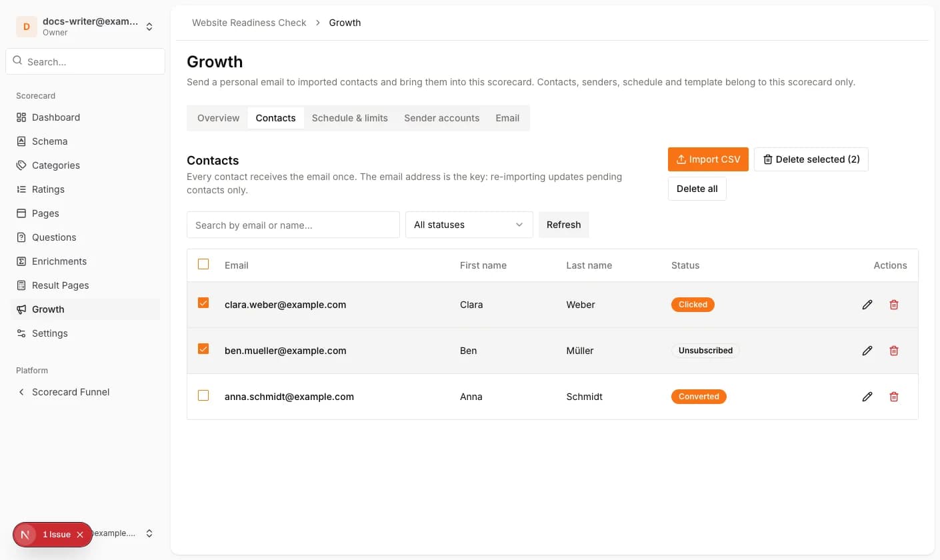The width and height of the screenshot is (940, 560).
Task: Click the back arrow beside Scorecard Funnel
Action: click(21, 392)
